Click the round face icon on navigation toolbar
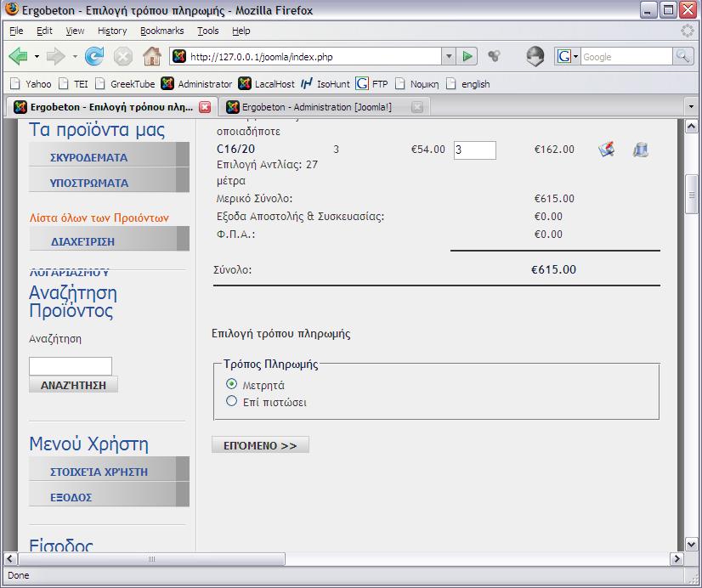Viewport: 702px width, 588px height. (x=535, y=57)
